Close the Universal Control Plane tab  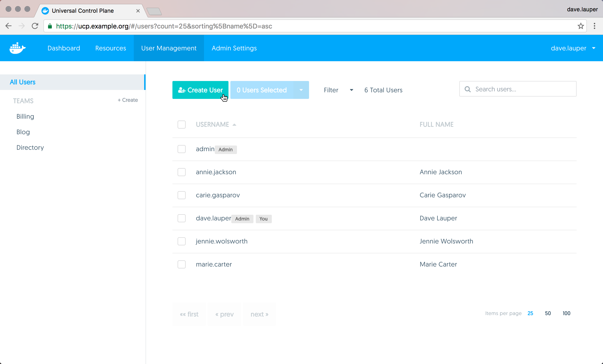138,11
